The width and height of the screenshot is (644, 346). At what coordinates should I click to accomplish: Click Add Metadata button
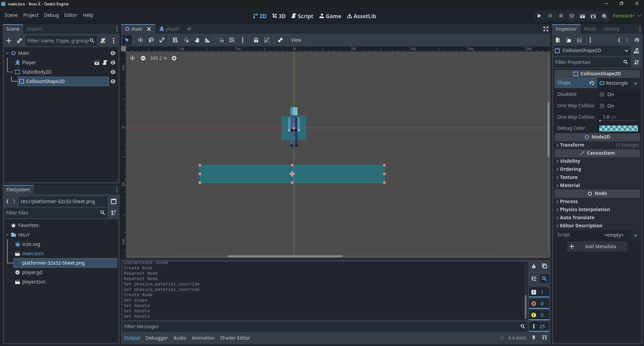tap(597, 246)
